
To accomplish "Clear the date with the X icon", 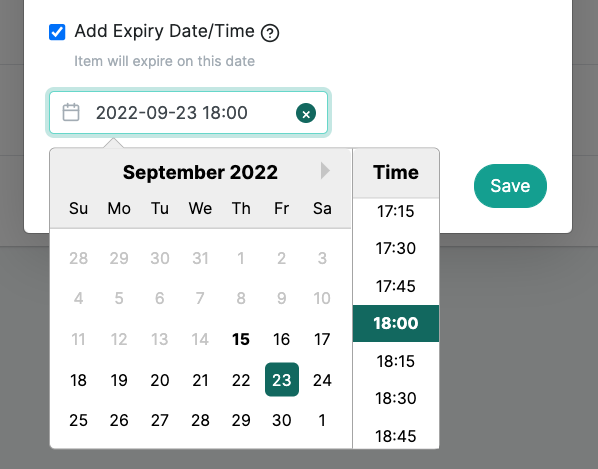I will (x=306, y=113).
